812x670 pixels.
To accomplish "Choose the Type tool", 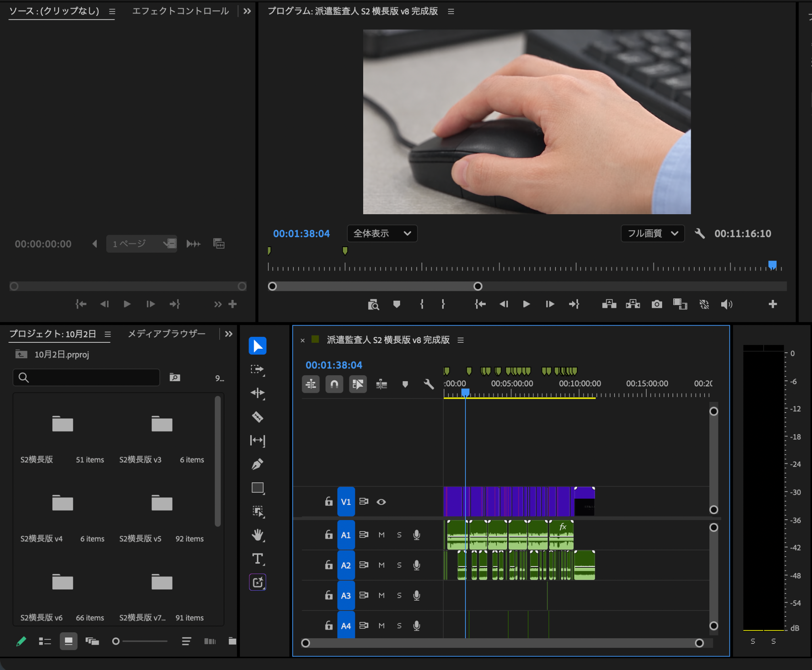I will (x=257, y=559).
